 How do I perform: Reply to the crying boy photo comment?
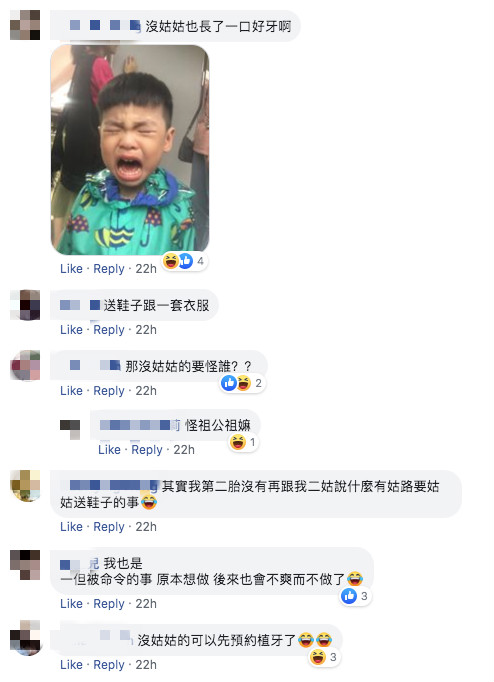tap(109, 269)
